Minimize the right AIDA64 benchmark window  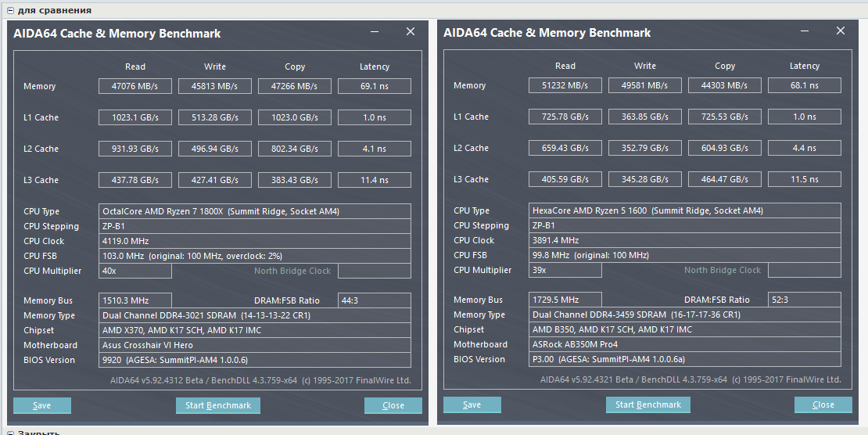click(803, 32)
